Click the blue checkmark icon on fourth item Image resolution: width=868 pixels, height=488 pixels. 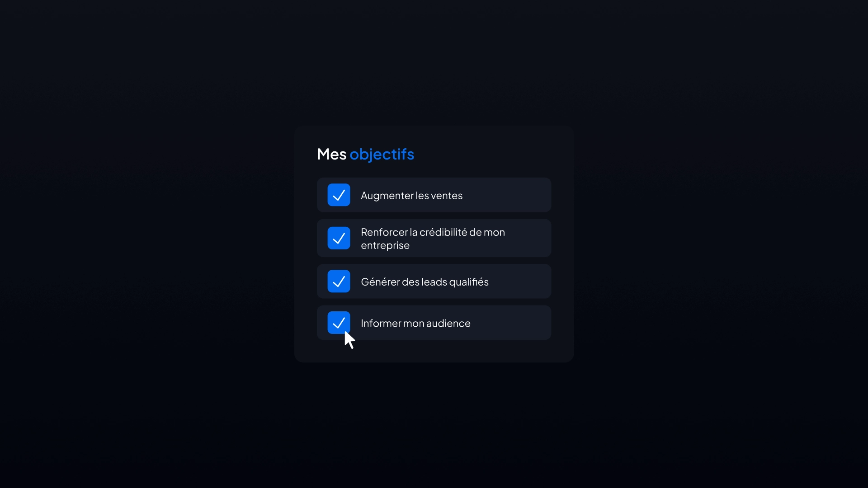click(338, 322)
